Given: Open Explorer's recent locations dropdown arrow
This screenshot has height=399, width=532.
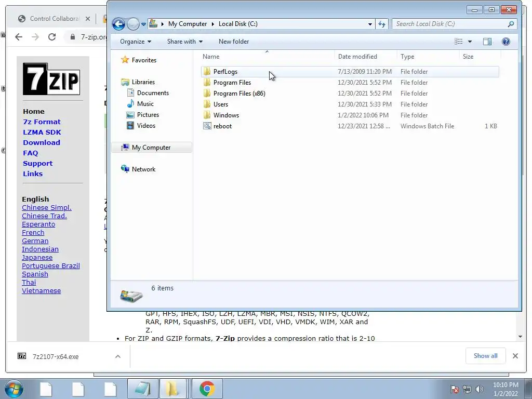Looking at the screenshot, I should (143, 24).
